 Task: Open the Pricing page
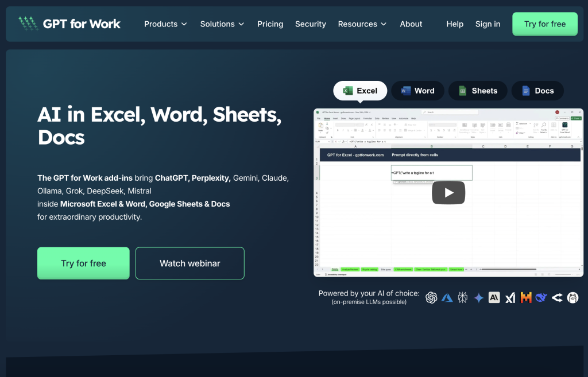[270, 24]
